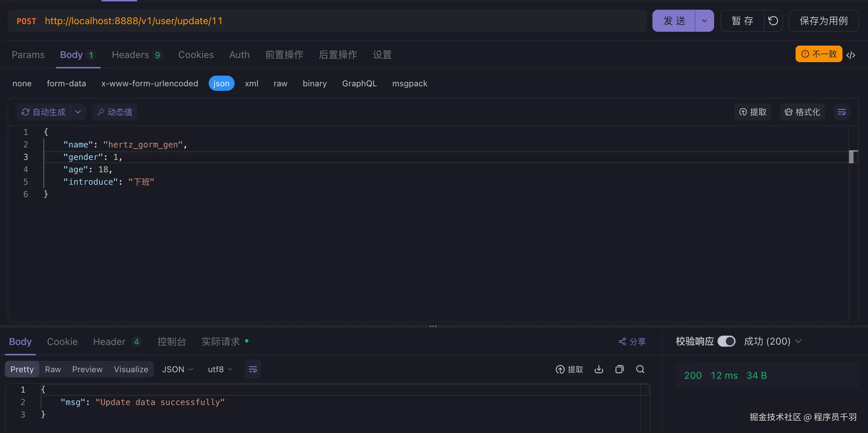Select the form-data body type
The width and height of the screenshot is (868, 433).
tap(66, 83)
